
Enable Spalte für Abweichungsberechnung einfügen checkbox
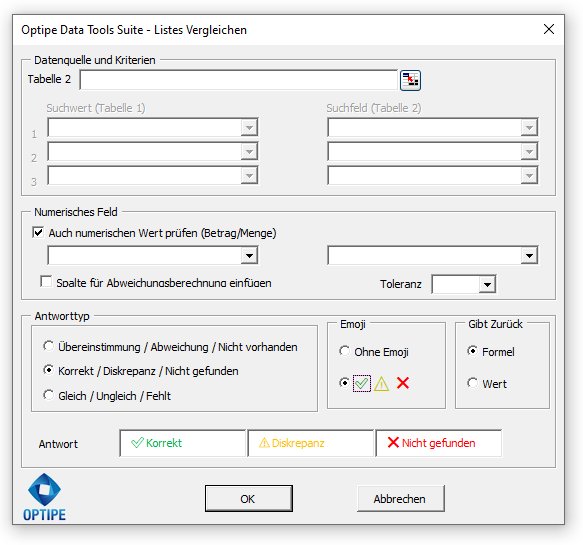46,281
